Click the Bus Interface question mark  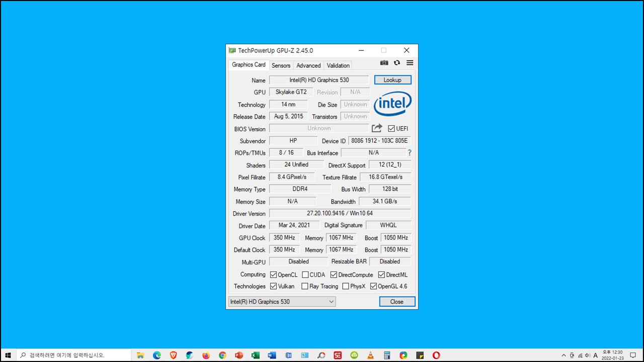click(410, 152)
